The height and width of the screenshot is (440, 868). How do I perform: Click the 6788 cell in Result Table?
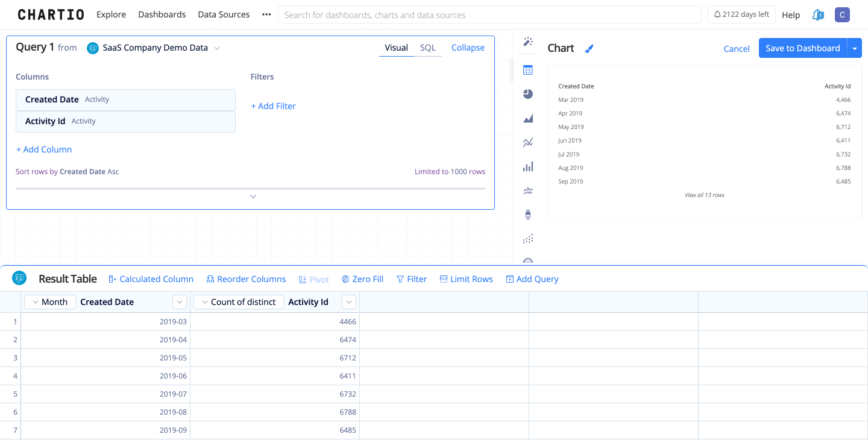pyautogui.click(x=275, y=412)
